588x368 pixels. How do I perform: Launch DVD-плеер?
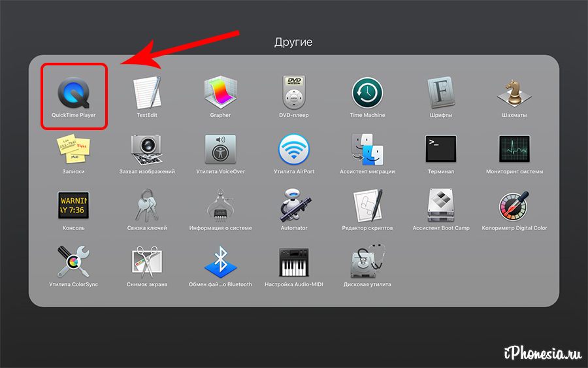[x=293, y=93]
